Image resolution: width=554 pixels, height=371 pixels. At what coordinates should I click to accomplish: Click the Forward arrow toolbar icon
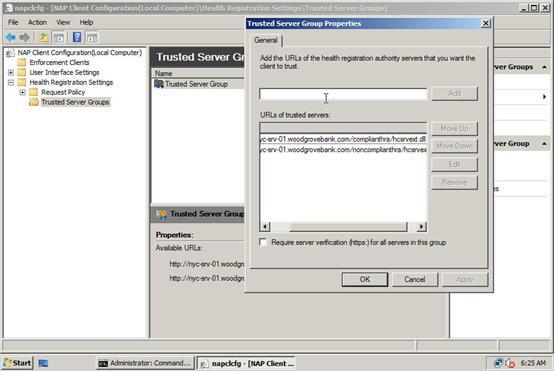tap(25, 37)
